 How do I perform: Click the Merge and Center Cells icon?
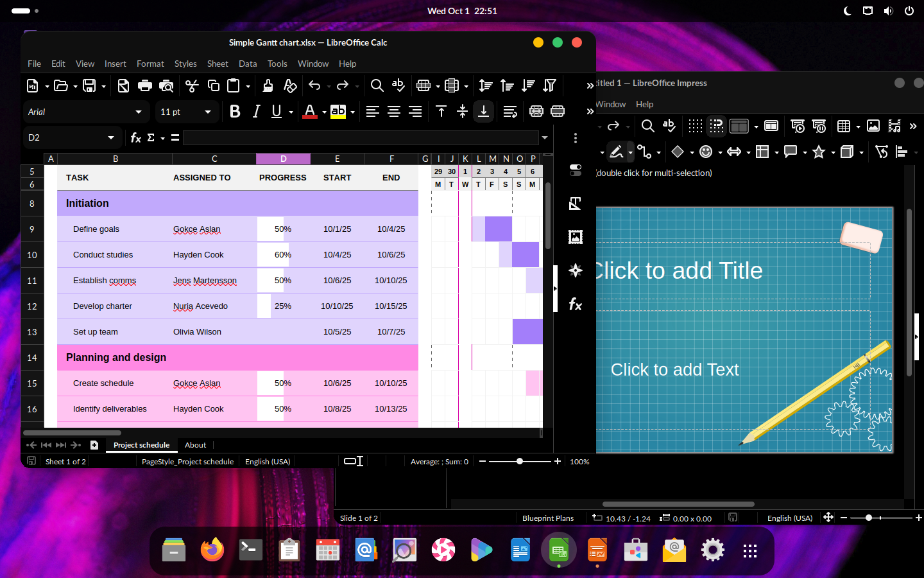[536, 112]
